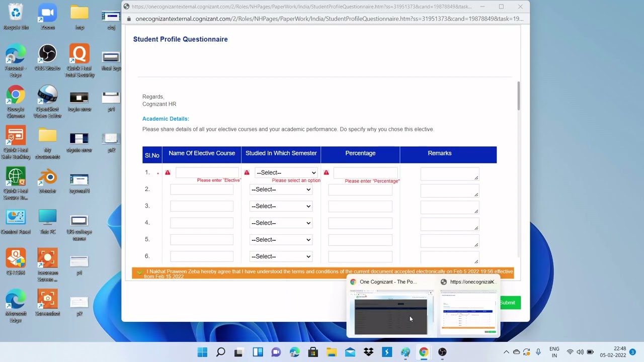Close the onecognizant preview thumbnail
This screenshot has height=362, width=644.
click(492, 282)
